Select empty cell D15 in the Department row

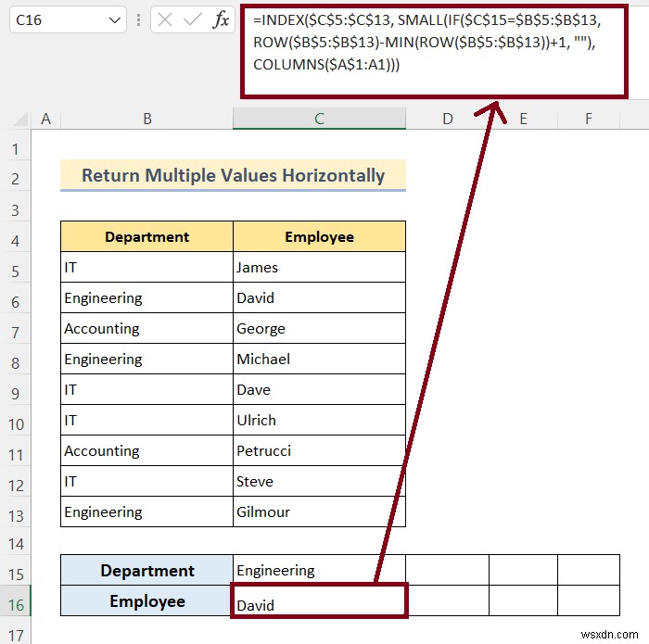[448, 570]
